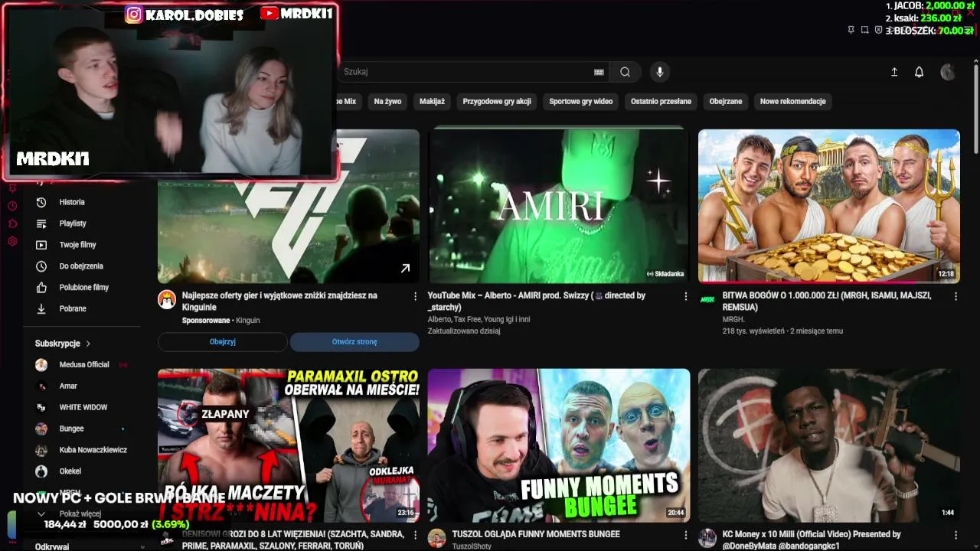
Task: Select the Nowe rekomendacje chip
Action: (792, 101)
